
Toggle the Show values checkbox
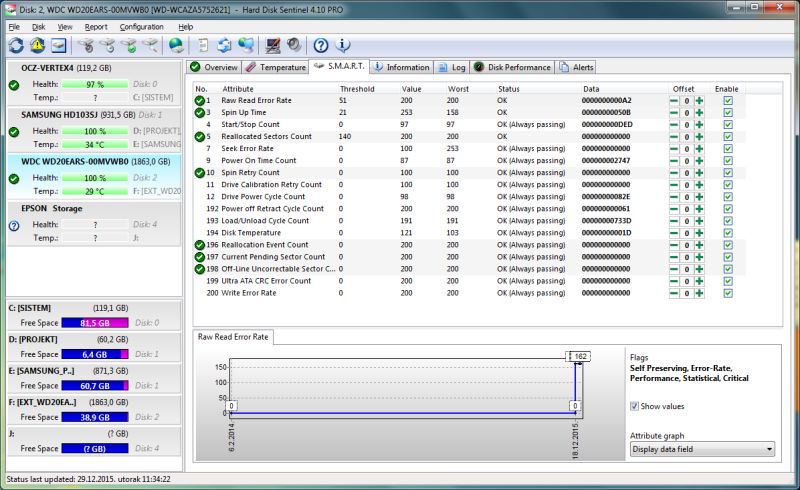tap(635, 406)
